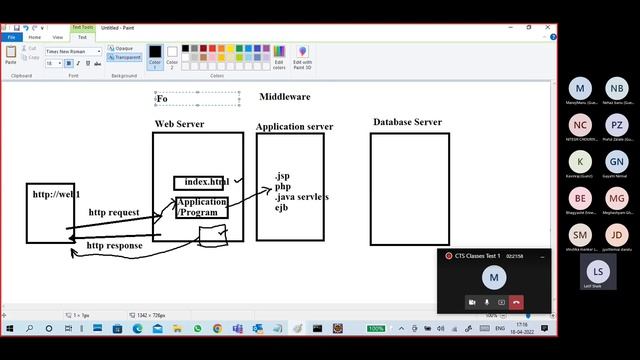The height and width of the screenshot is (360, 640).
Task: Select Color 1 button
Action: [155, 57]
